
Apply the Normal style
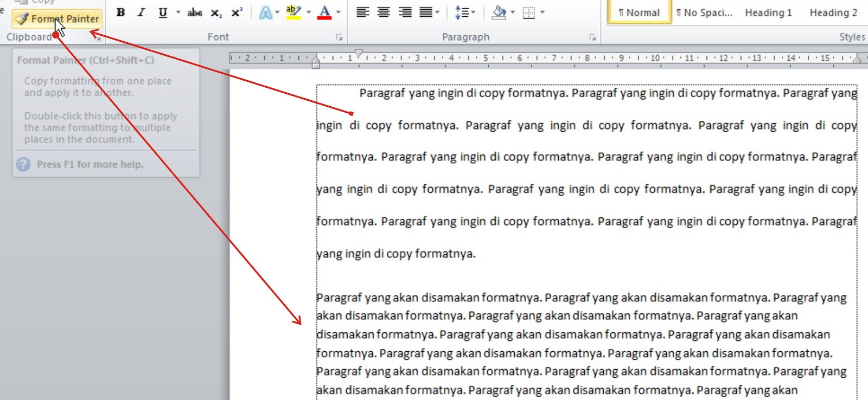pyautogui.click(x=639, y=12)
